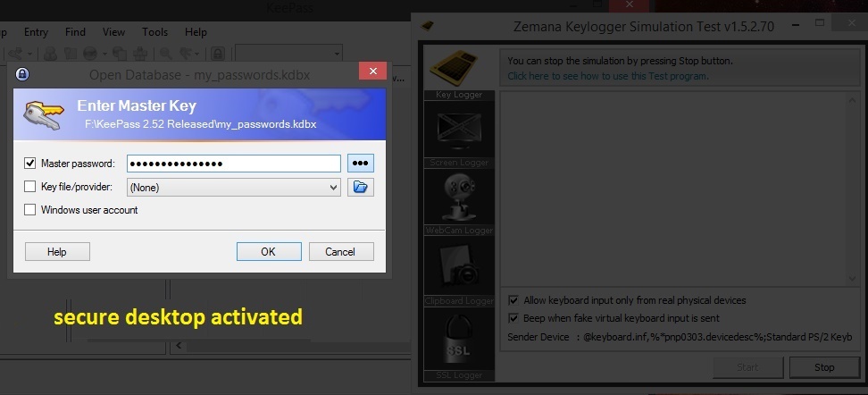Image resolution: width=868 pixels, height=395 pixels.
Task: Click the Help button in Open Database dialog
Action: 57,251
